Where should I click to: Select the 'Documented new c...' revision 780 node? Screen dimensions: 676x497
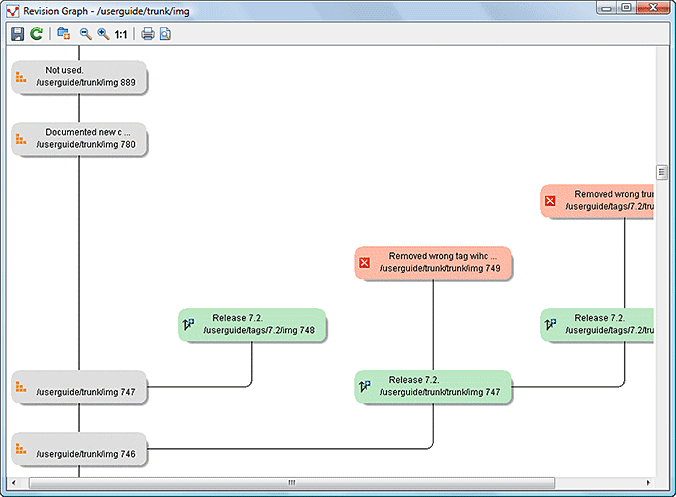80,139
